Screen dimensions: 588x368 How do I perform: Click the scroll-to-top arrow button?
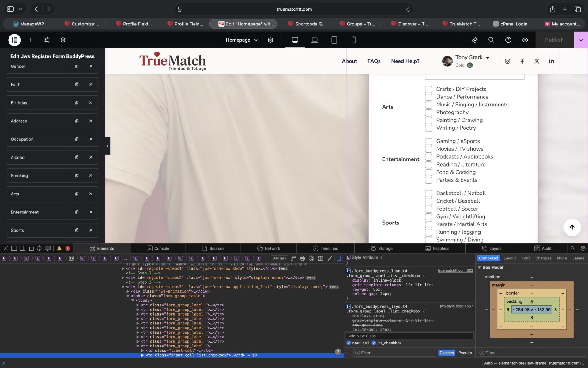572,227
